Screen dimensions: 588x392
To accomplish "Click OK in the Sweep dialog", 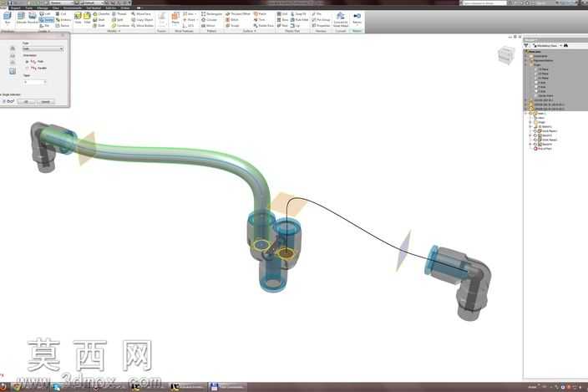I will tap(26, 102).
